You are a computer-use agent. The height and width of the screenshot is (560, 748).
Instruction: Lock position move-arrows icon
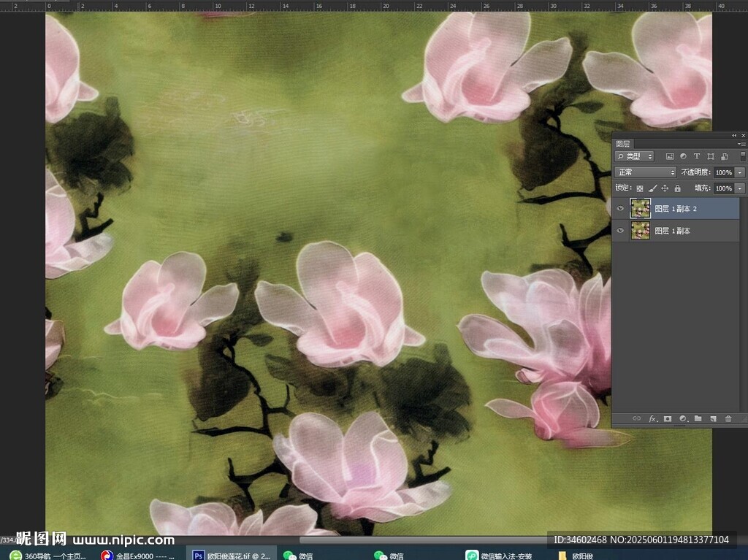pos(665,188)
